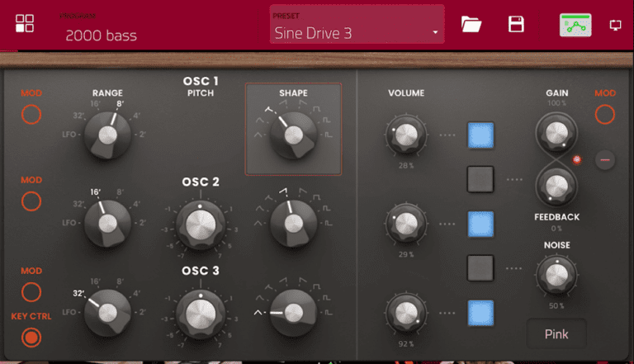The image size is (634, 364).
Task: Toggle the MOD circle next to Gain
Action: tap(605, 115)
